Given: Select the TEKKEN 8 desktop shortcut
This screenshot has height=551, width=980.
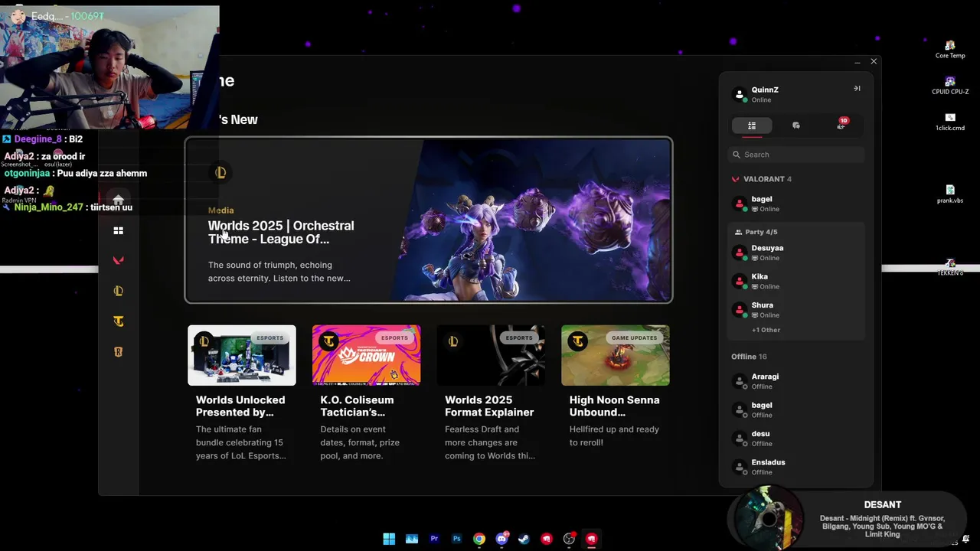Looking at the screenshot, I should point(950,267).
